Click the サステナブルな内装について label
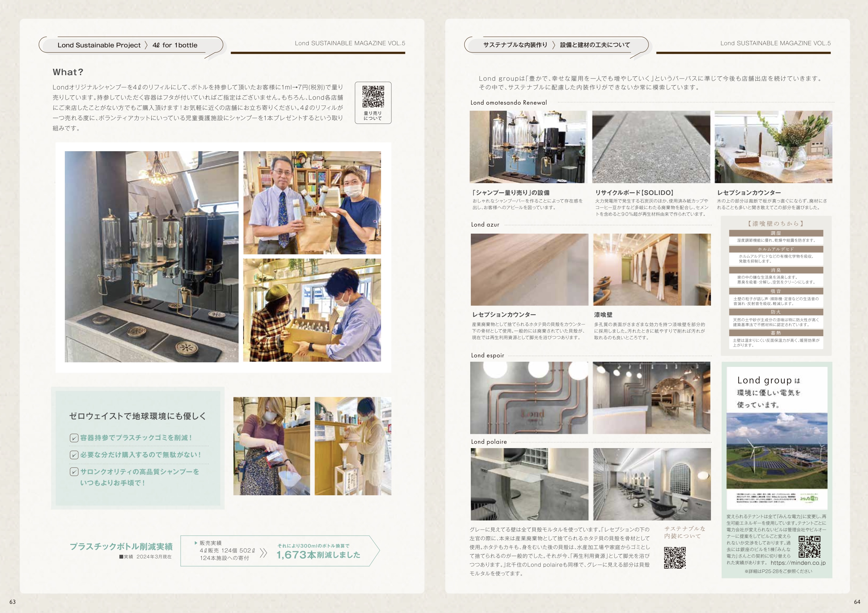 coord(685,532)
